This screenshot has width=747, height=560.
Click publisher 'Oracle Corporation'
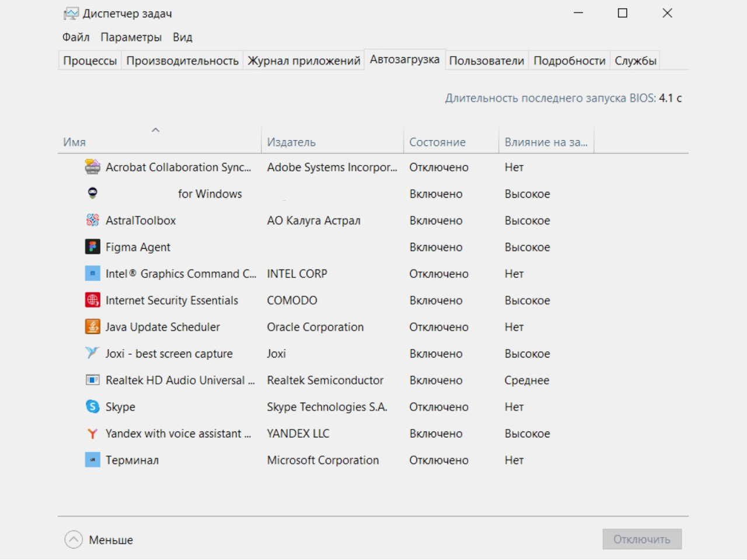click(315, 327)
